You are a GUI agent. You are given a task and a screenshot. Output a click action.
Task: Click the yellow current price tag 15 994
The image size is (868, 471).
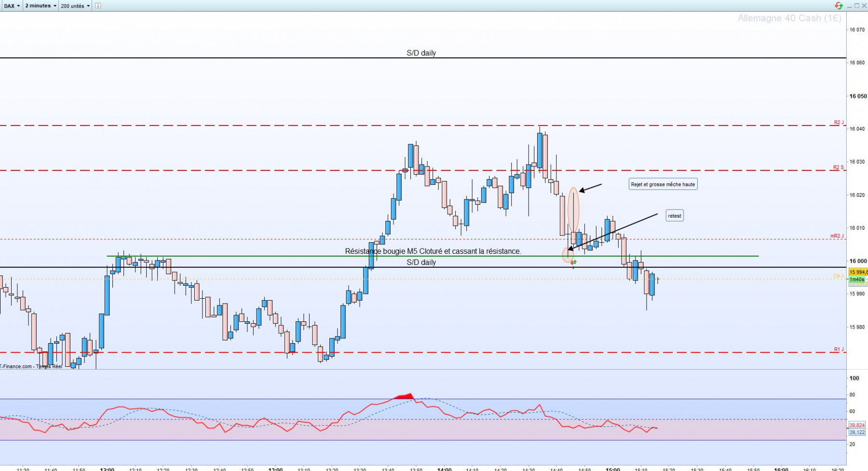click(858, 272)
